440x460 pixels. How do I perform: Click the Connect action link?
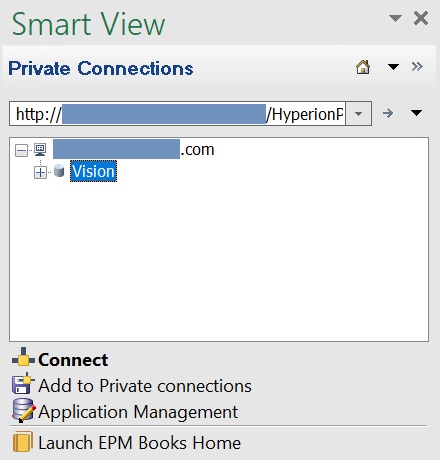coord(73,360)
